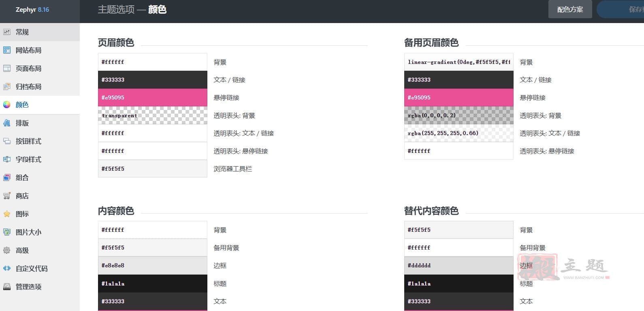The image size is (644, 311).
Task: Click the 图标 star icon
Action: click(7, 214)
